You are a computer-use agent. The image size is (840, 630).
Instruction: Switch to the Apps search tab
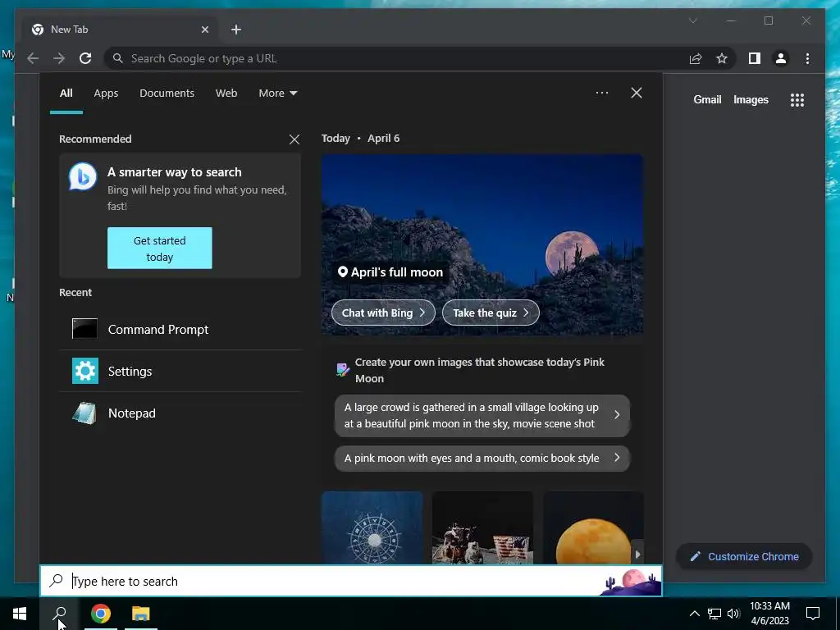(106, 94)
